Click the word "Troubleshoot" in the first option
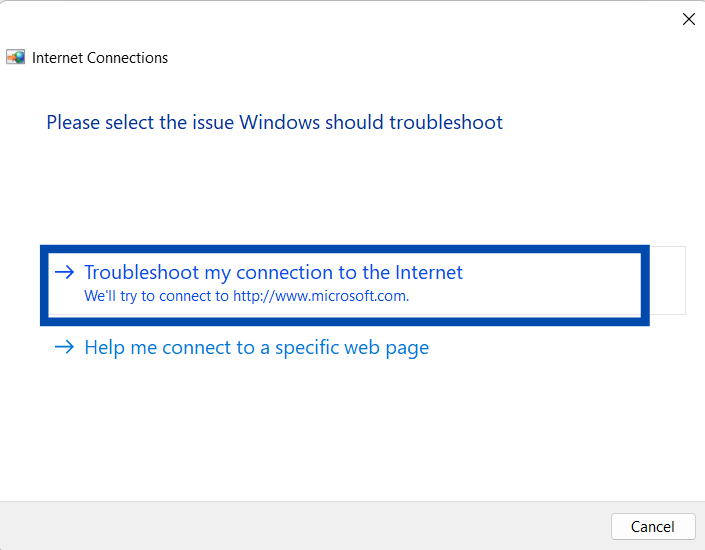This screenshot has height=550, width=705. click(142, 272)
